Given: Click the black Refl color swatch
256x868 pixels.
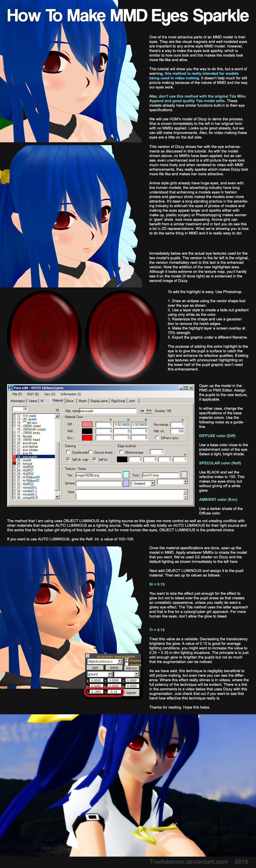Looking at the screenshot, I should [x=87, y=431].
